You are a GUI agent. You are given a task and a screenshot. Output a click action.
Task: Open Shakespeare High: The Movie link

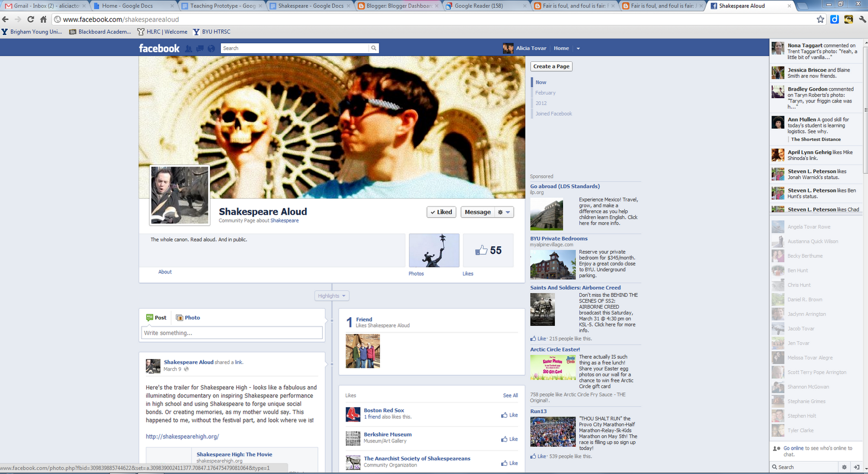(x=234, y=454)
